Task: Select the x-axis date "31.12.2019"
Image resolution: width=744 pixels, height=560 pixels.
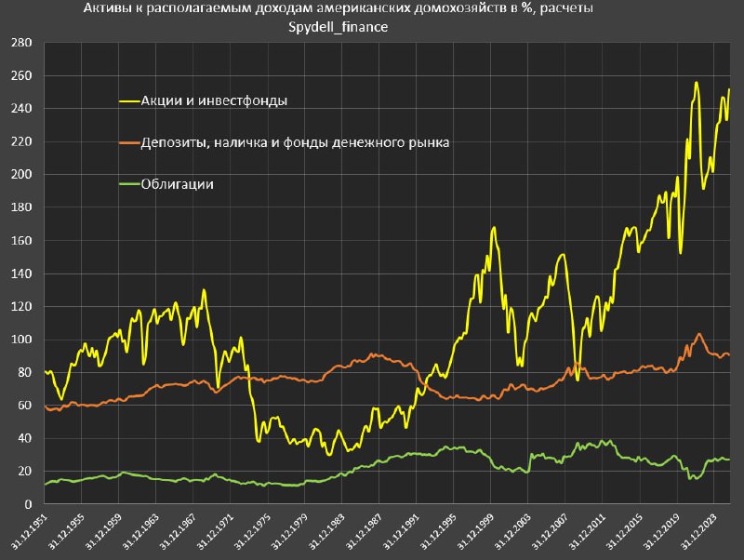Action: coord(661,531)
